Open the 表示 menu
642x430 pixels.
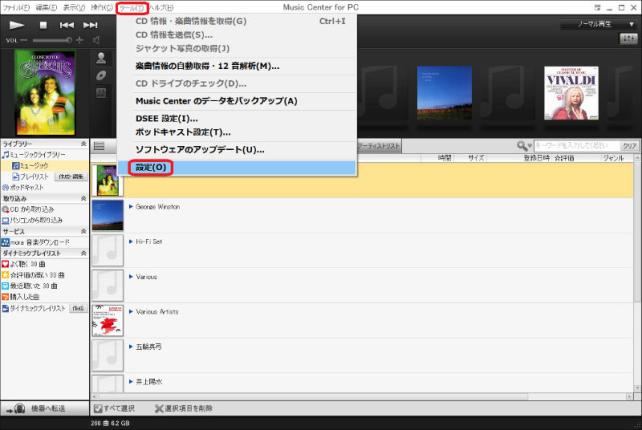pos(74,8)
